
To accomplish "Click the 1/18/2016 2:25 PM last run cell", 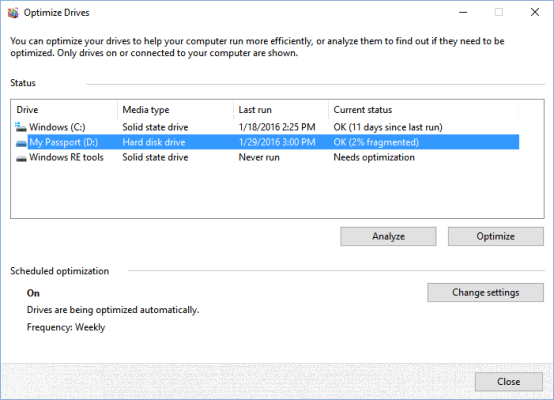I will tap(277, 127).
